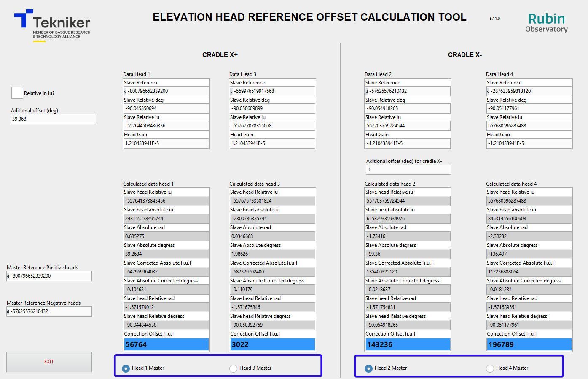The height and width of the screenshot is (379, 588).
Task: Click head 4 Slave Absolute degrees value -136.497
Action: pyautogui.click(x=529, y=254)
